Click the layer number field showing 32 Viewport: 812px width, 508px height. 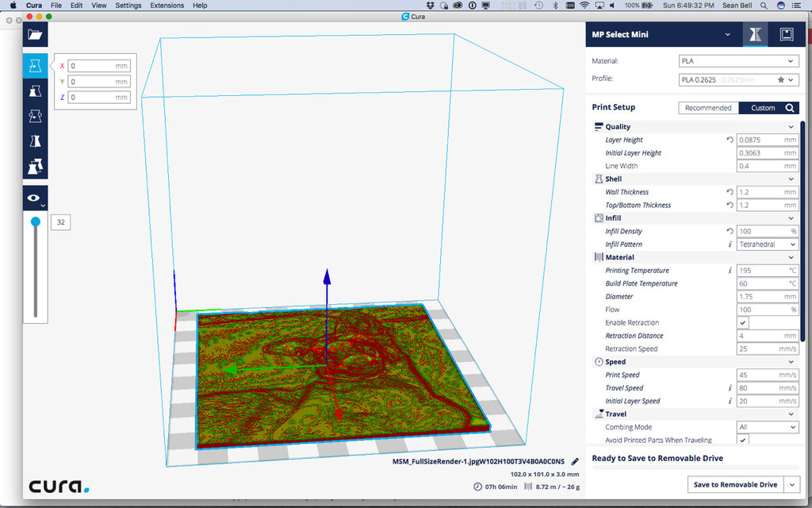pos(60,222)
